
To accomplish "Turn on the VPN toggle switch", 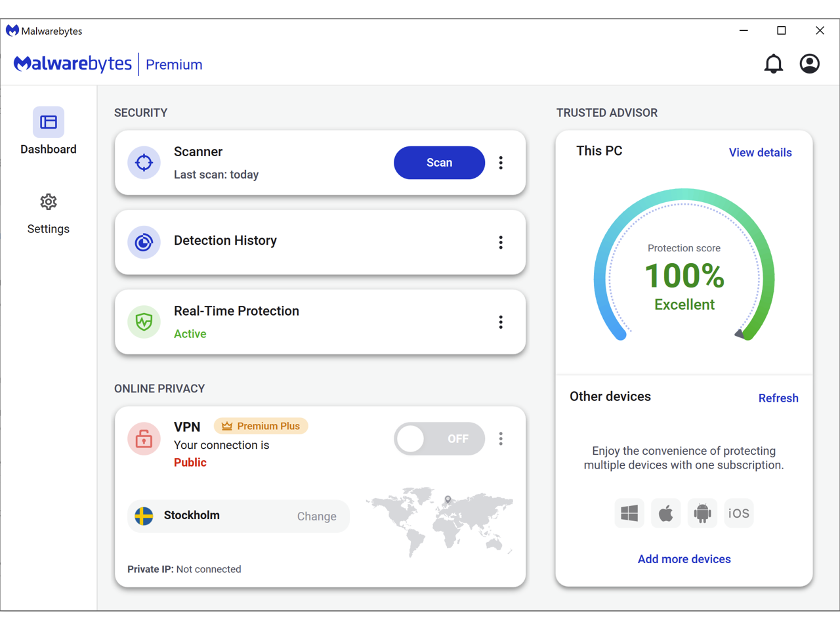I will [x=439, y=439].
